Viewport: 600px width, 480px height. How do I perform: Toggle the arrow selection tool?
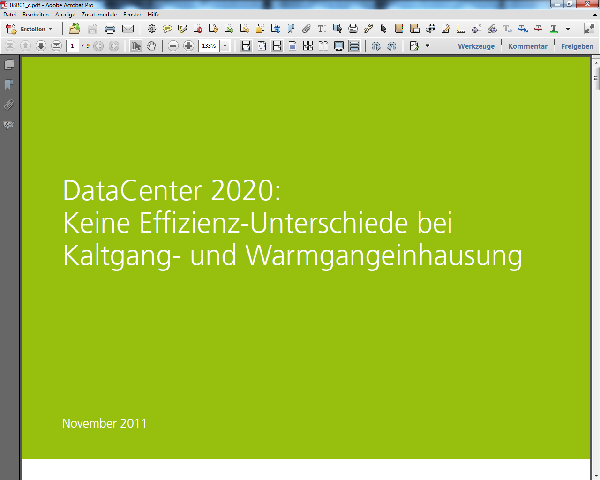[x=136, y=46]
